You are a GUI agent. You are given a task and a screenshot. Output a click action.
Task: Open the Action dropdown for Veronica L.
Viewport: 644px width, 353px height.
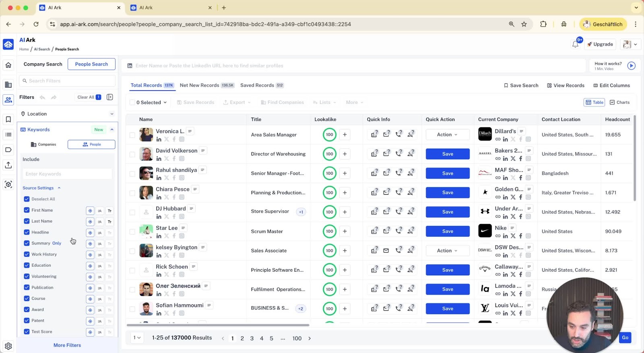447,135
